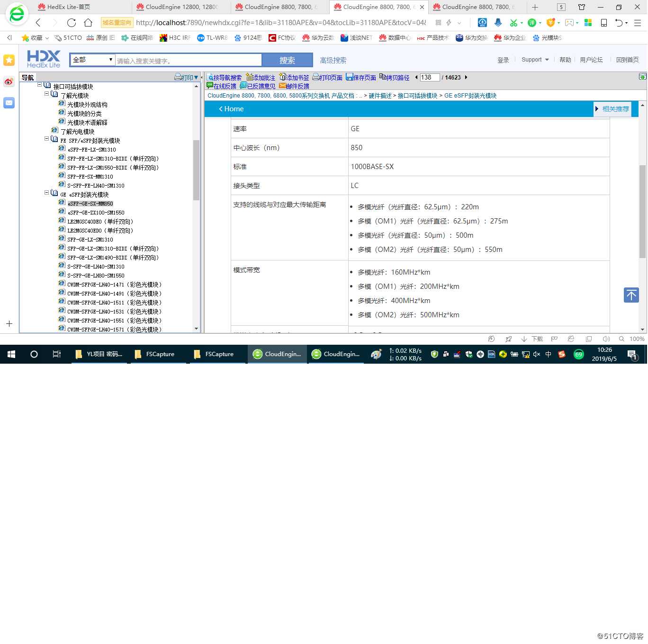Go to next page arrow after 14623
This screenshot has width=648, height=644.
coord(466,77)
